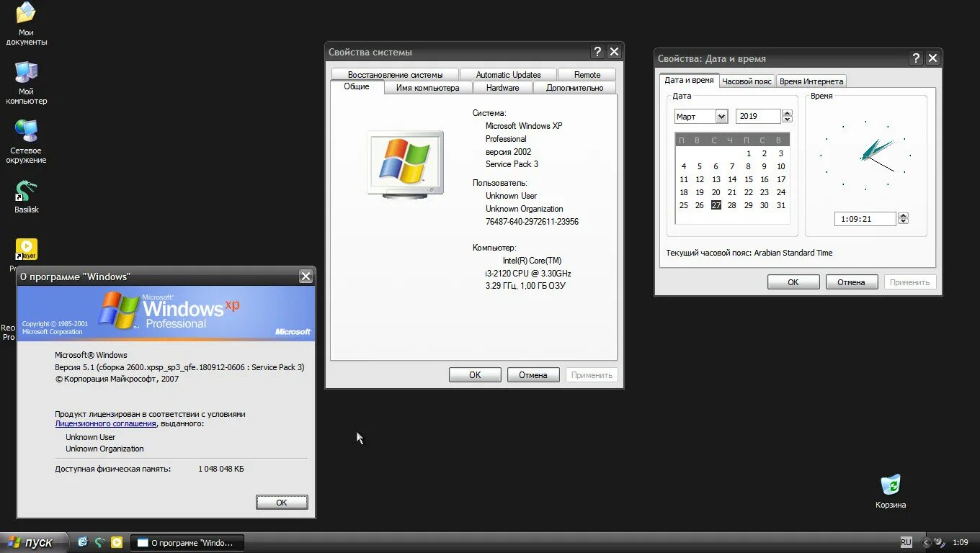
Task: Click the taskbar clock 1:09
Action: [961, 542]
